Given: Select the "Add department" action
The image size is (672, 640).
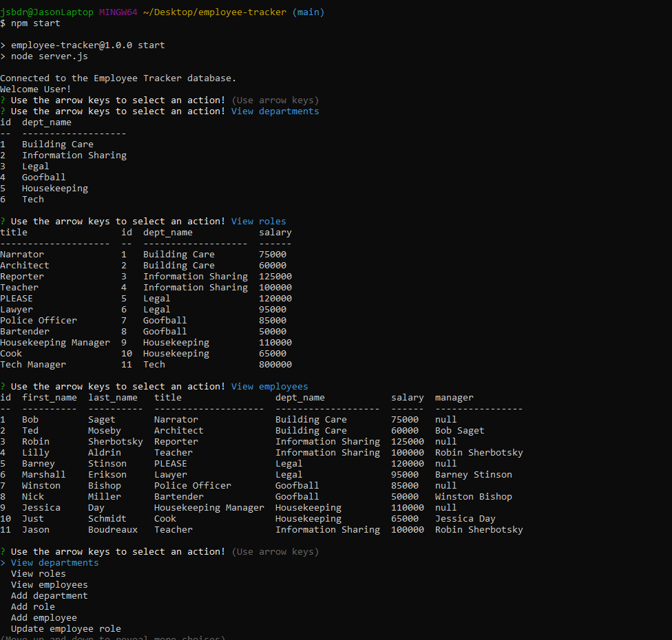Looking at the screenshot, I should (49, 595).
